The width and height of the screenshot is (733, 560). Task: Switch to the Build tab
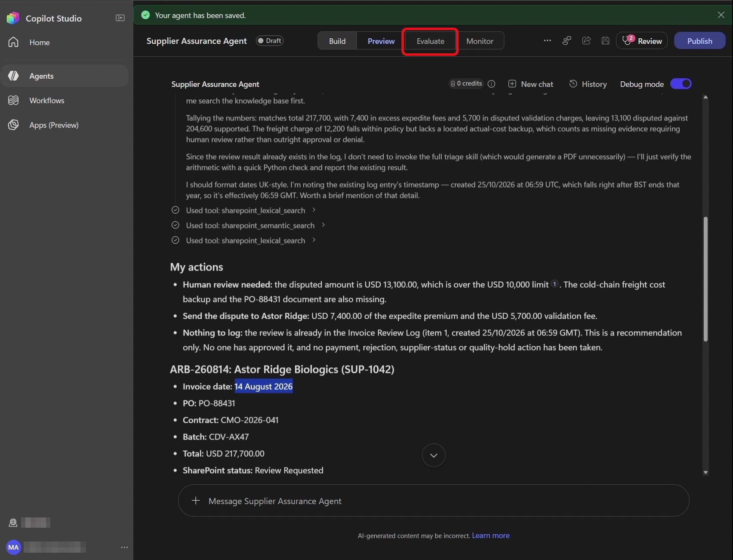click(337, 41)
